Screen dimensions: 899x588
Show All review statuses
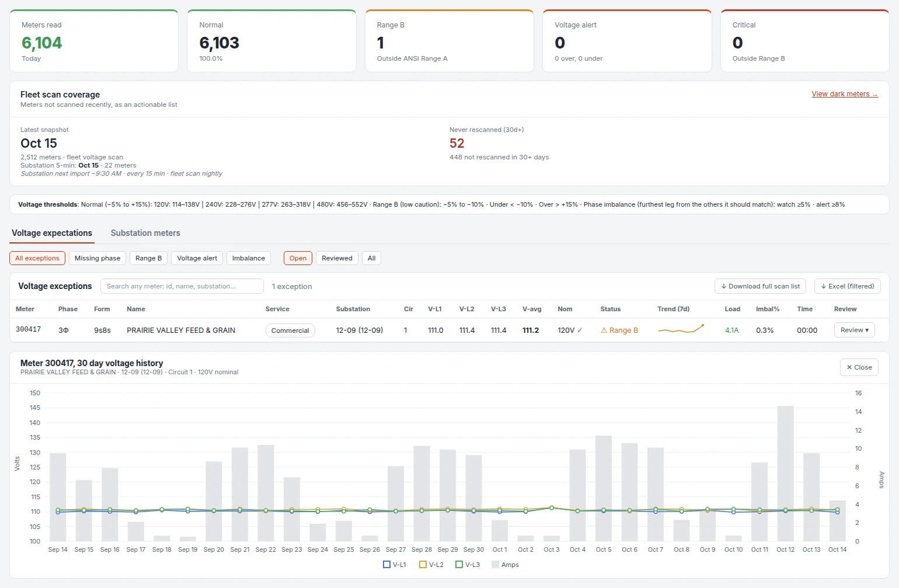(371, 258)
